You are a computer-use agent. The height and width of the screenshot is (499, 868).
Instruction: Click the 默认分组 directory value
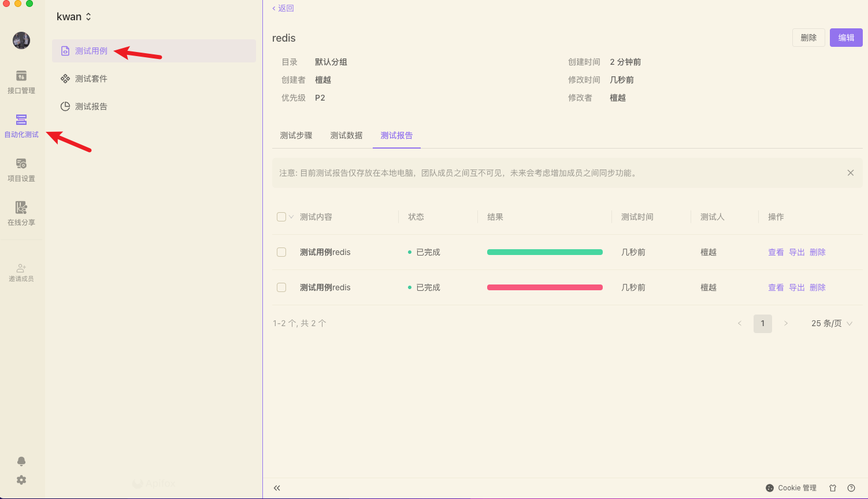point(331,62)
